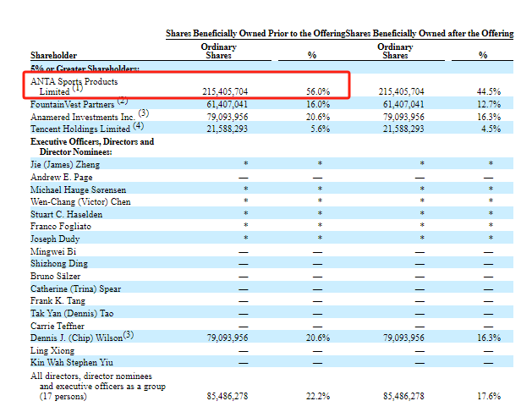Image resolution: width=532 pixels, height=412 pixels.
Task: Click FountainVest's 16.0% prior-offering percentage
Action: click(318, 104)
